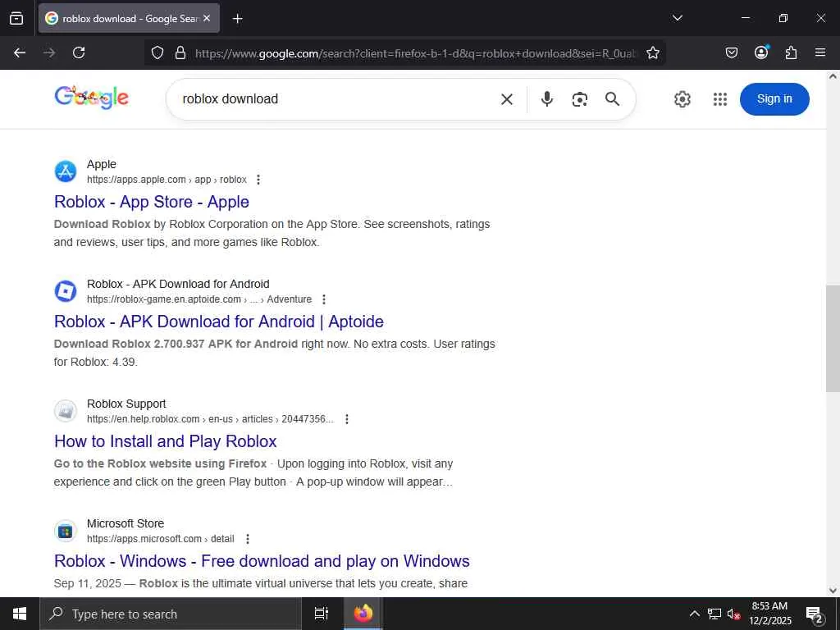The width and height of the screenshot is (840, 630).
Task: Open the Extensions puzzle icon
Action: (791, 52)
